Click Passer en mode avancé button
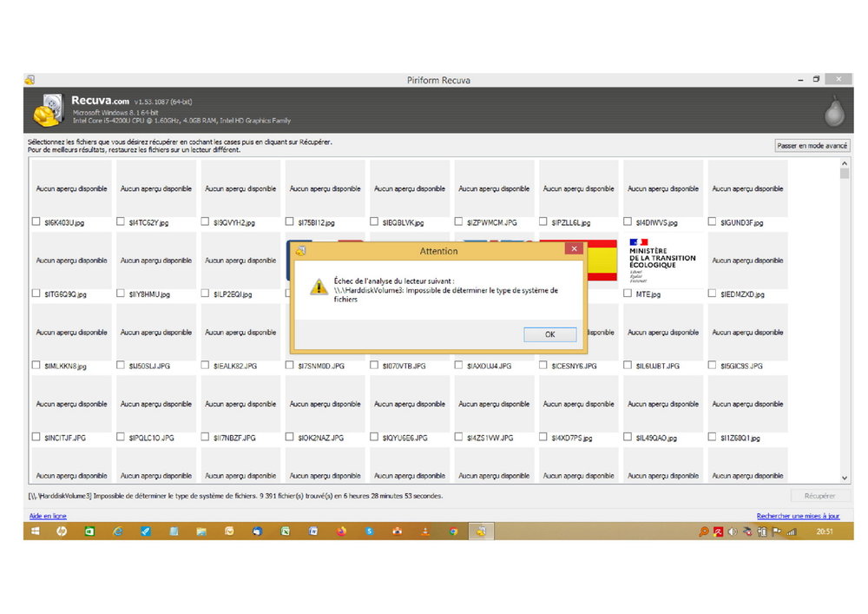The width and height of the screenshot is (868, 614). point(812,146)
